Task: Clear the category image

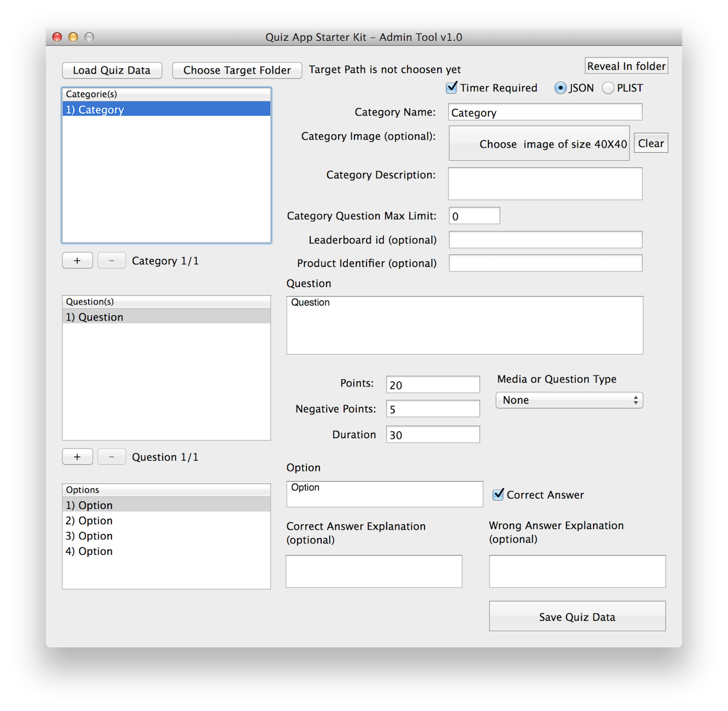Action: (x=651, y=144)
